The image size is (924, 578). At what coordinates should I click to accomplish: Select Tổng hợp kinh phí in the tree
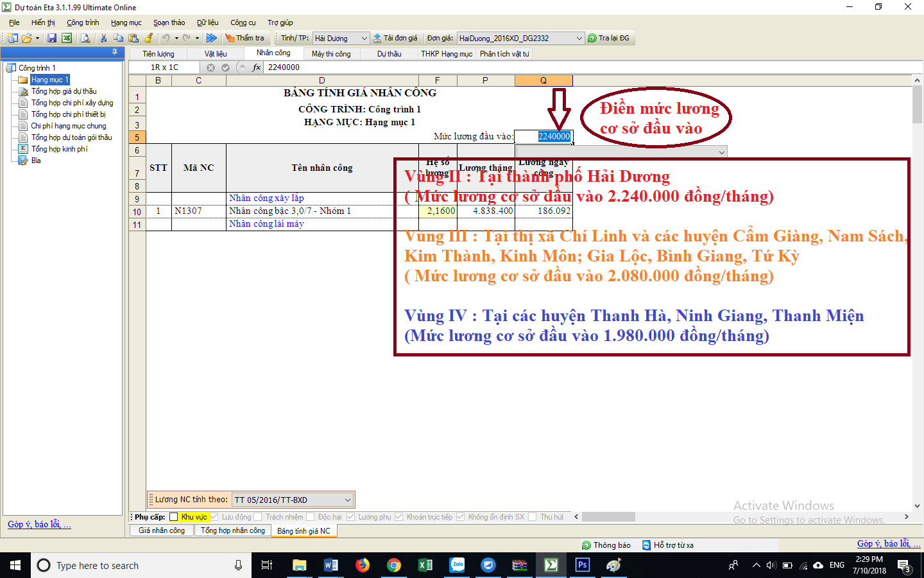click(59, 149)
